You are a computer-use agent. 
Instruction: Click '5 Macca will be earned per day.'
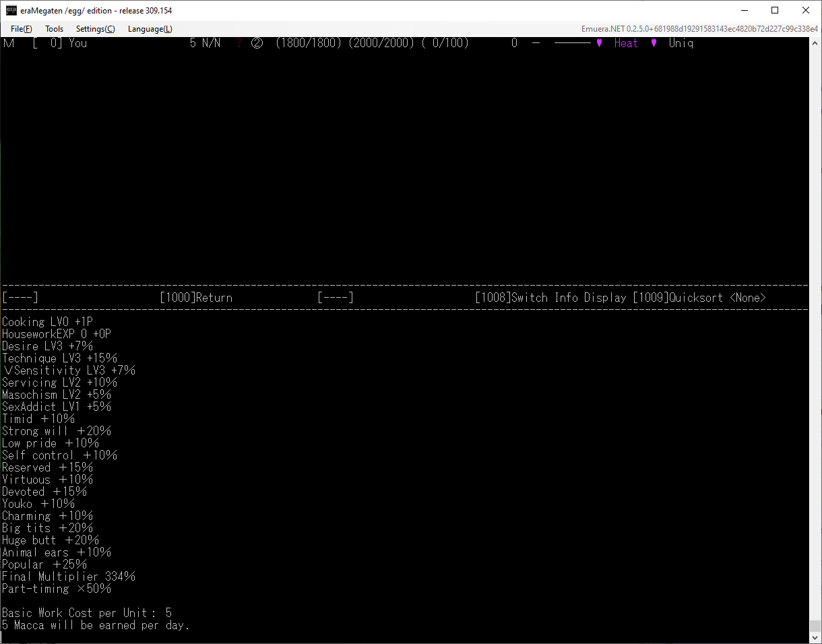tap(96, 625)
